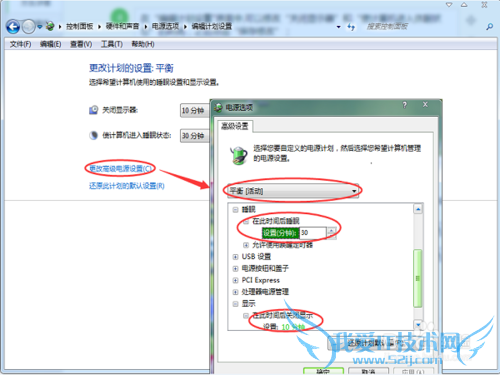The height and width of the screenshot is (375, 500).
Task: Click the Forward navigation arrow
Action: tap(28, 27)
